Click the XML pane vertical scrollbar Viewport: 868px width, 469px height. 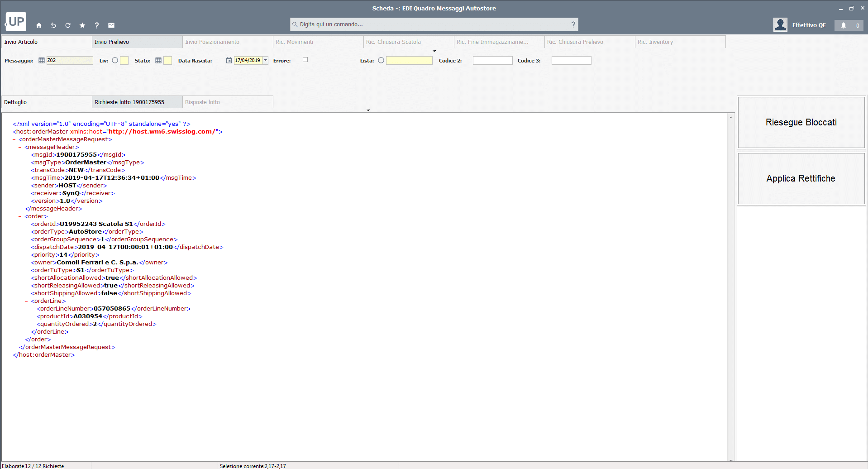(731, 288)
